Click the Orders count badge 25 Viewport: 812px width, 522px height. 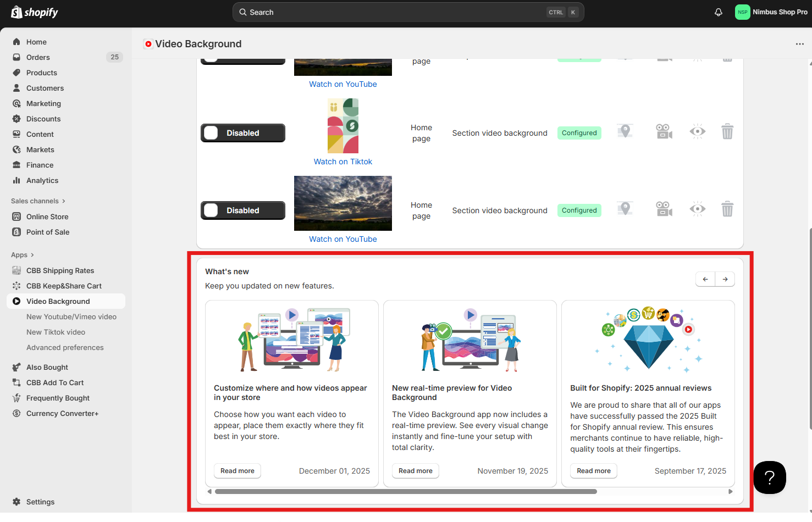(114, 57)
